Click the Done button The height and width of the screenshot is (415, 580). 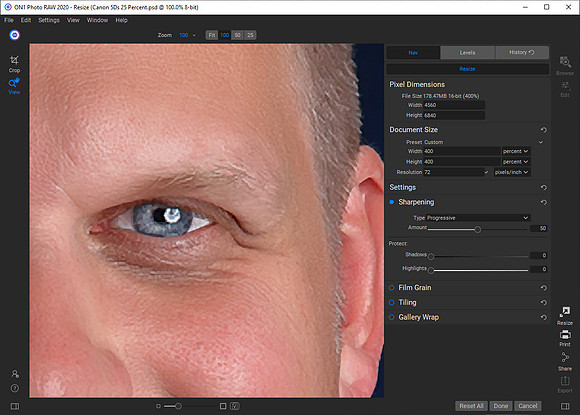pyautogui.click(x=501, y=406)
